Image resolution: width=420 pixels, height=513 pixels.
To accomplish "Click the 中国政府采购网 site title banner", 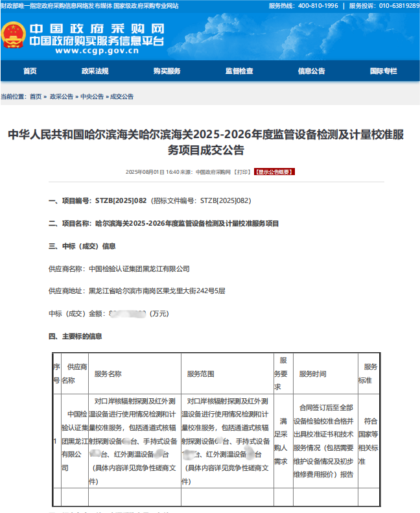I will [97, 29].
